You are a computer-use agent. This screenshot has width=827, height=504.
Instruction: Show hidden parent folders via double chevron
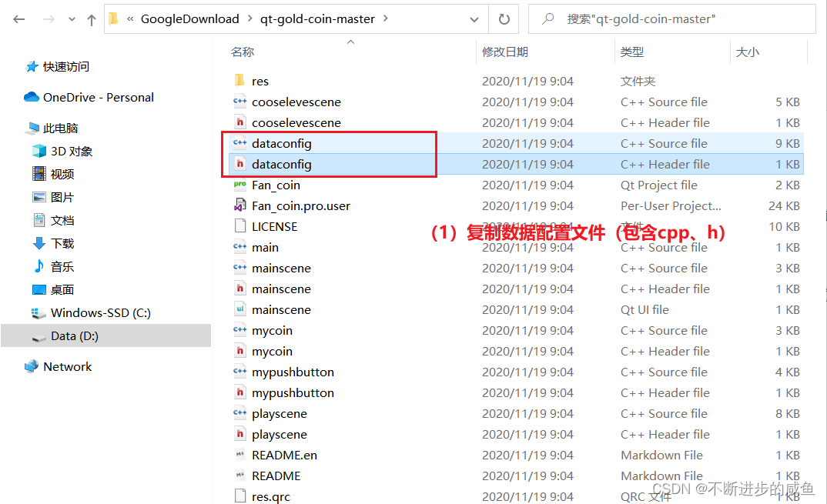coord(129,19)
